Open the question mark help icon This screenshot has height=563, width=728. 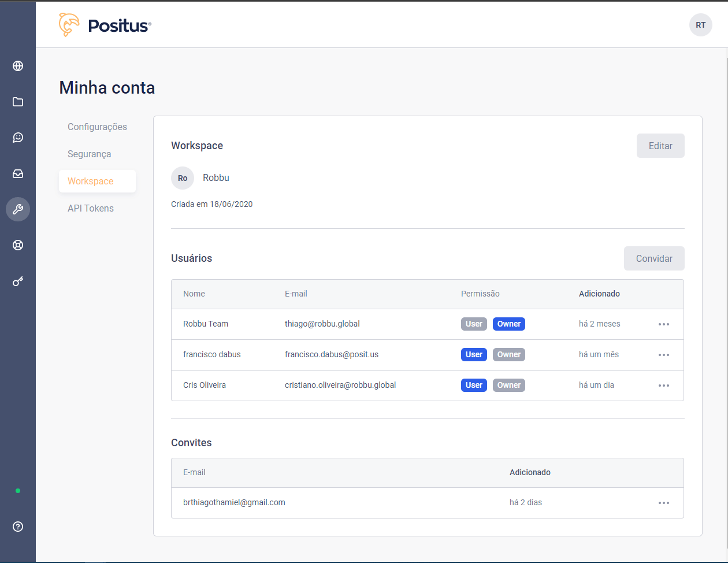(18, 527)
